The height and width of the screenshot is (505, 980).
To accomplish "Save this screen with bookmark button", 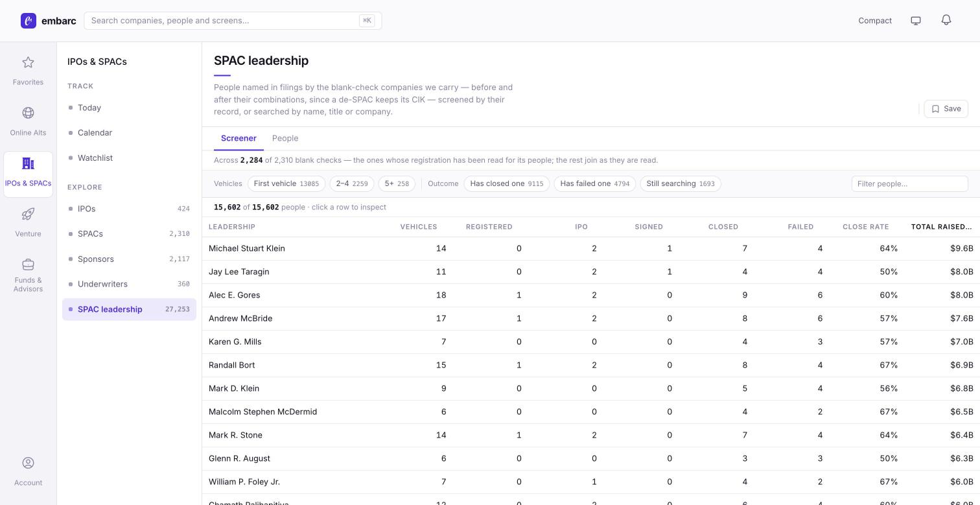I will (x=946, y=109).
